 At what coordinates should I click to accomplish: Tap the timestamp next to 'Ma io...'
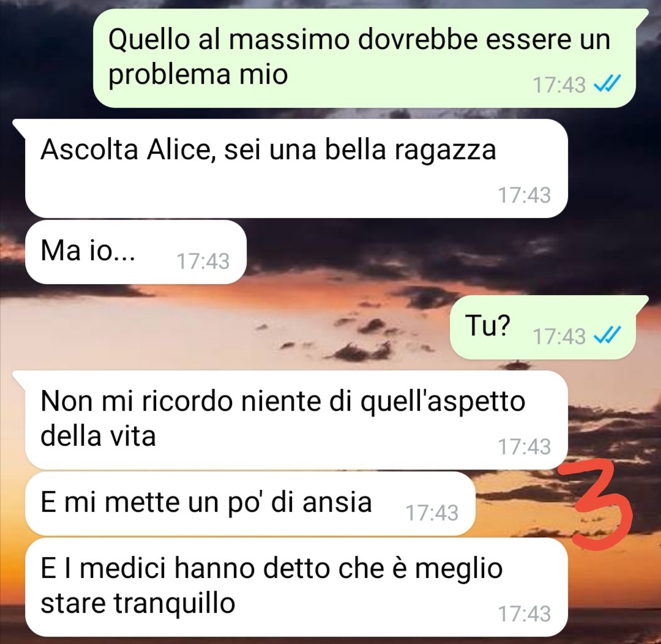(x=203, y=261)
